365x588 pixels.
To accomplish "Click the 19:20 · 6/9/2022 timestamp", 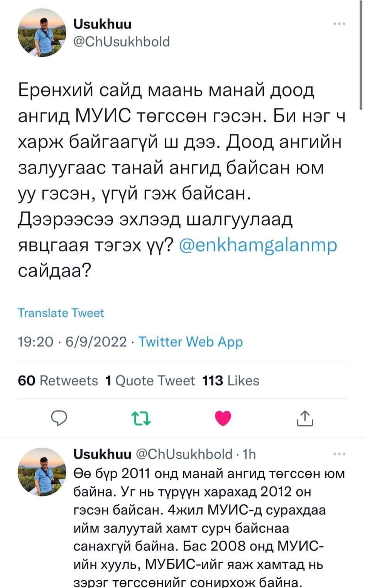I will tap(72, 342).
